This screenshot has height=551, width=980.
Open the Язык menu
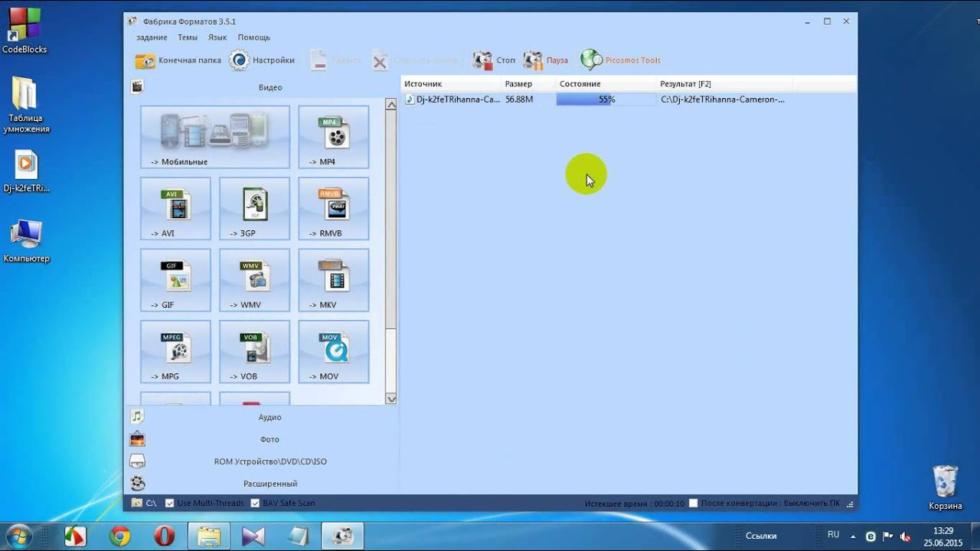[x=217, y=37]
